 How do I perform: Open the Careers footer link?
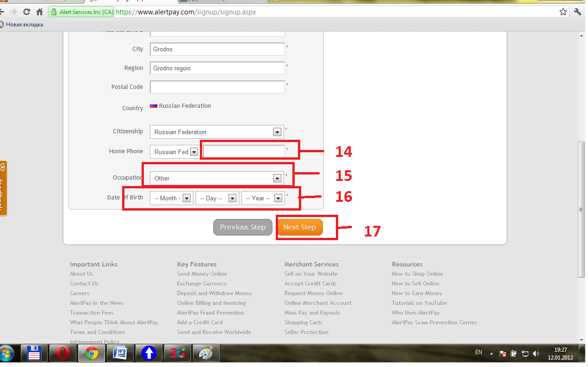click(80, 293)
